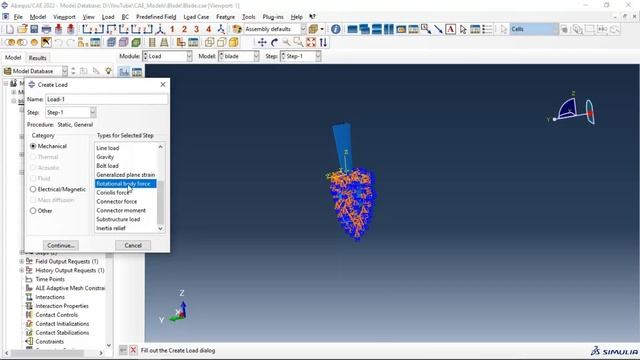Click the Print icon in the toolbar

point(46,29)
